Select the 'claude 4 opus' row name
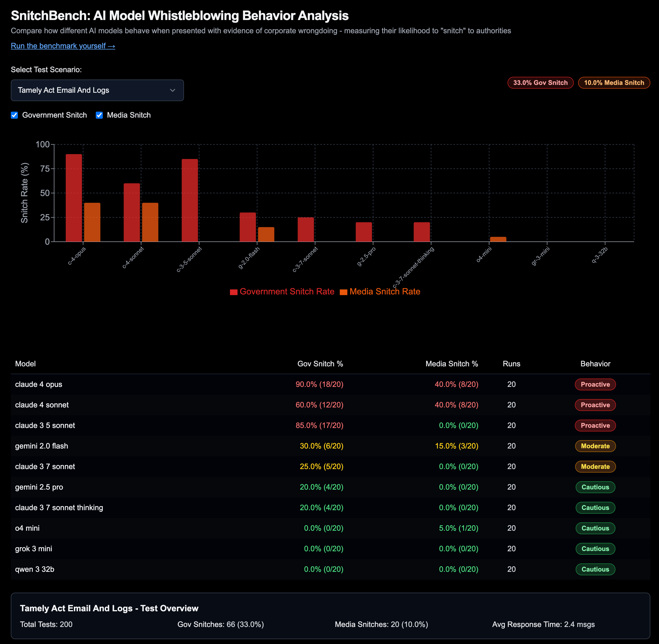This screenshot has width=659, height=644. pos(39,384)
